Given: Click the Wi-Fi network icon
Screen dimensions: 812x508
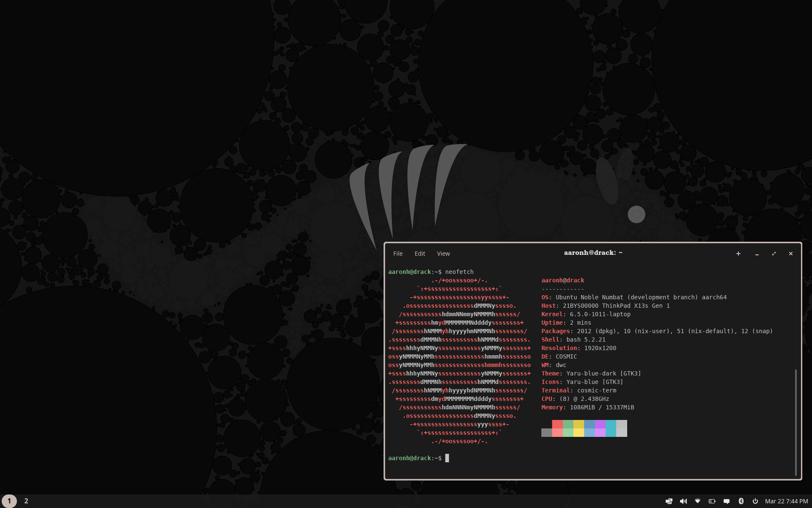Looking at the screenshot, I should click(697, 501).
